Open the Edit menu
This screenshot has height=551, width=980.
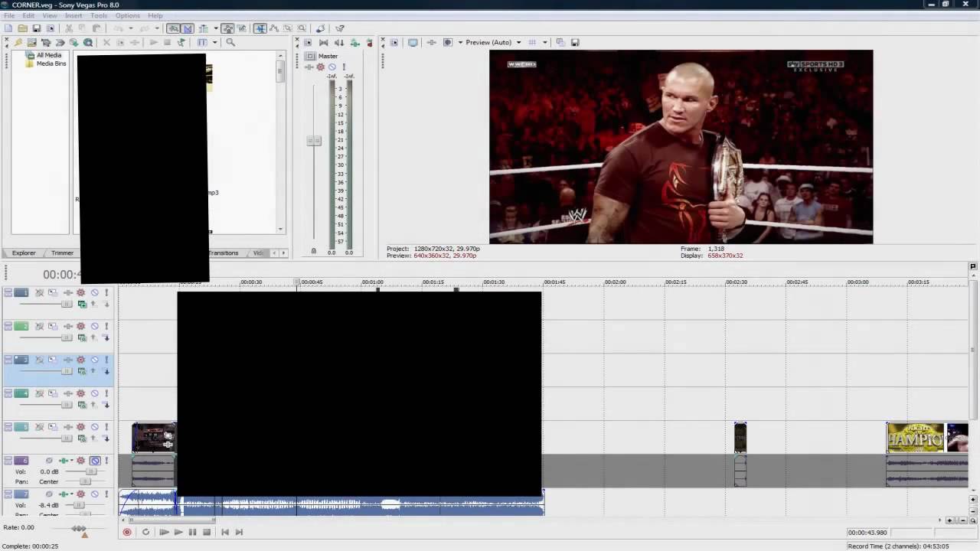pos(28,15)
